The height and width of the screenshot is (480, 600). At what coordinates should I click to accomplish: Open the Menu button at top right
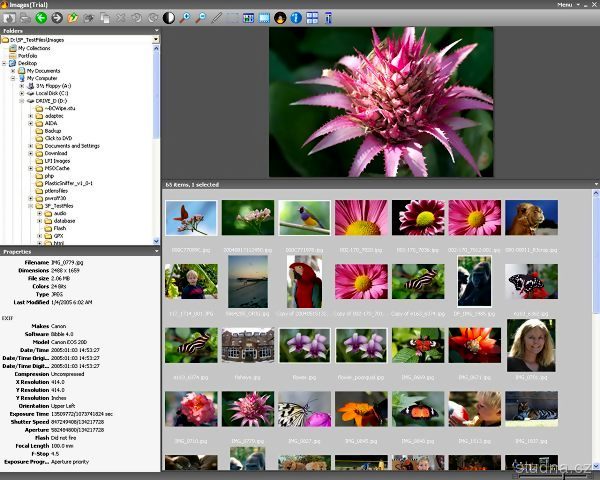(567, 5)
